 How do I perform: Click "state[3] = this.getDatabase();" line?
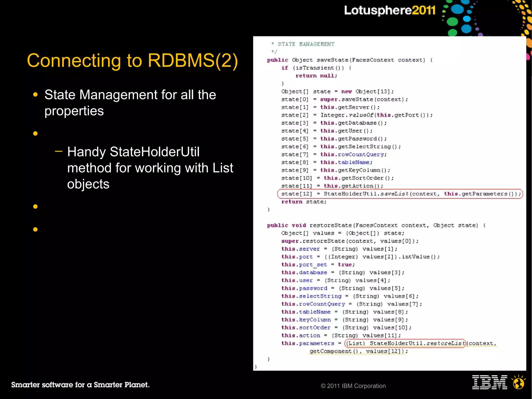click(334, 123)
